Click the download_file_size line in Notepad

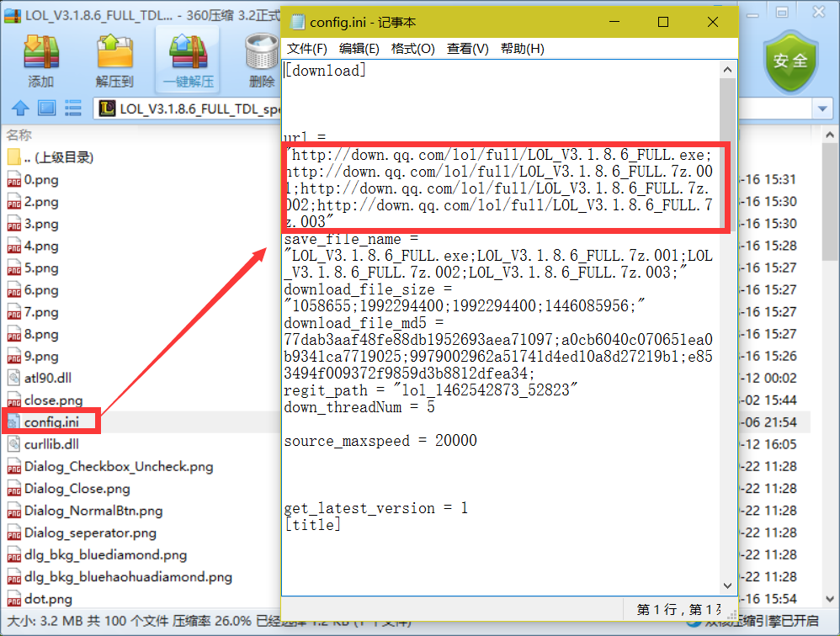click(x=368, y=289)
